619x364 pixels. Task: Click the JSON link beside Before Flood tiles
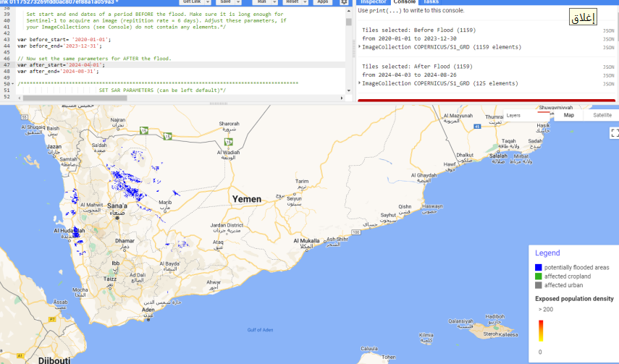tap(609, 30)
